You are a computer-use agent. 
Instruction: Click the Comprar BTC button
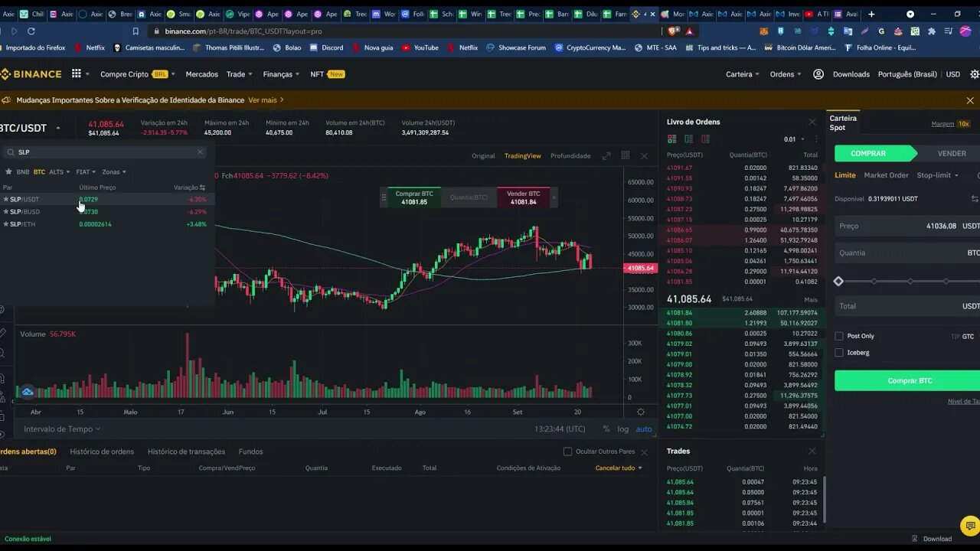(x=907, y=380)
